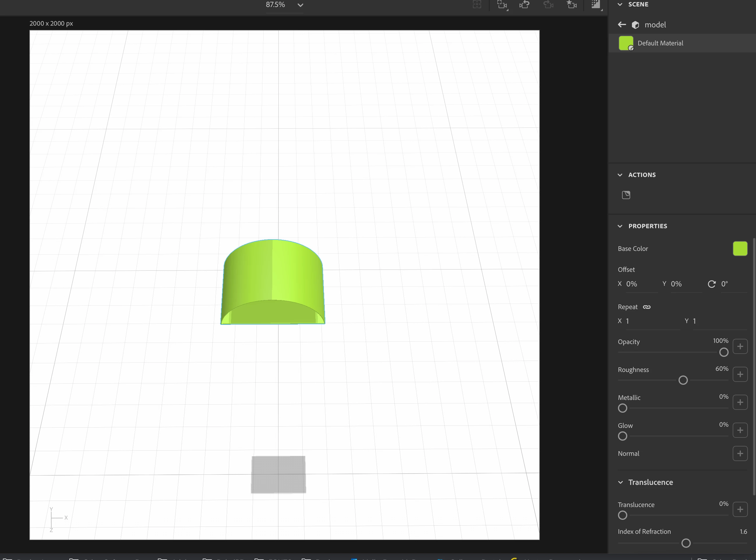Collapse the SCENE panel
Screen dimensions: 756x560
pos(620,4)
